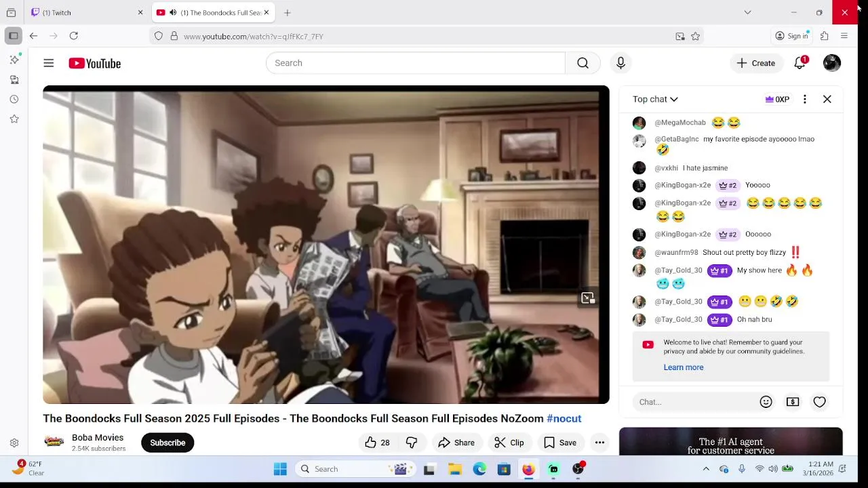Click the Create button
868x488 pixels.
point(755,63)
